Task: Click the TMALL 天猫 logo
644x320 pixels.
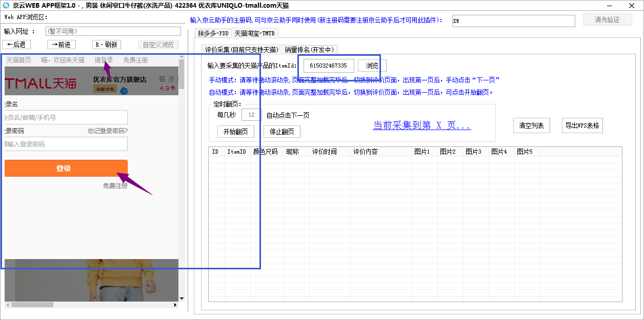Action: click(x=41, y=83)
